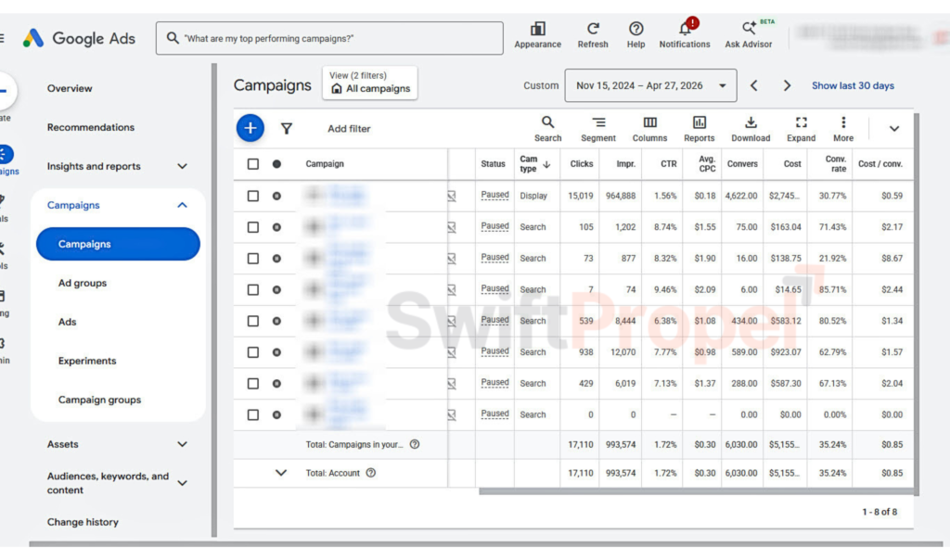Select checkbox for row with 429 clicks
This screenshot has height=560, width=950.
(x=253, y=384)
